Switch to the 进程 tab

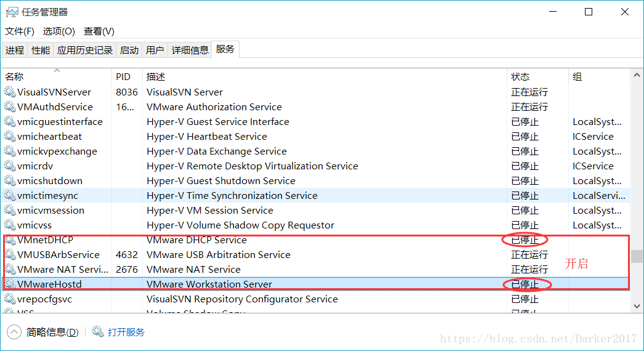click(x=15, y=50)
